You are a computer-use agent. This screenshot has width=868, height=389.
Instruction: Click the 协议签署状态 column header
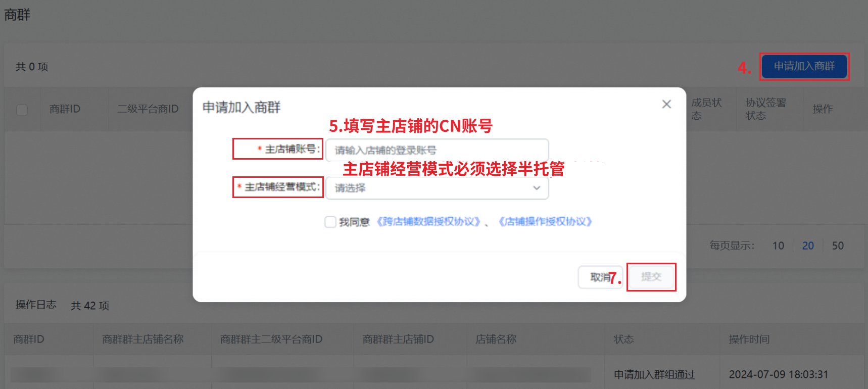[766, 109]
